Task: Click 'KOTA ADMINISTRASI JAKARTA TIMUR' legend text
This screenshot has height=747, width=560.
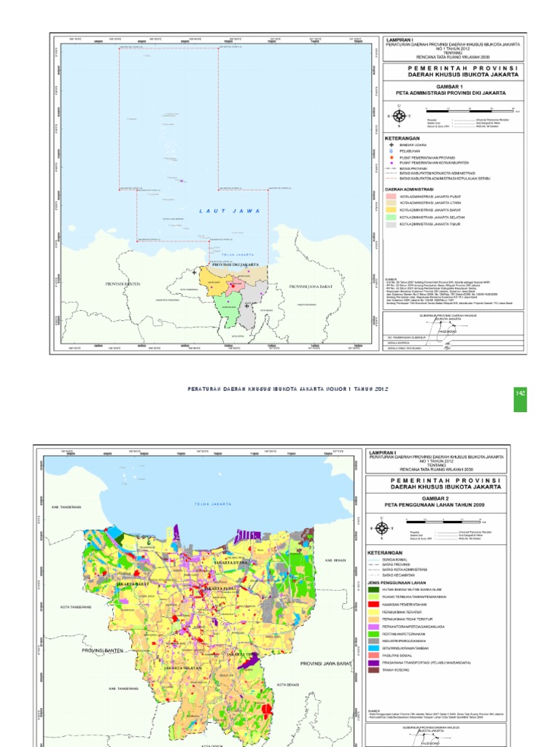Action: tap(429, 224)
